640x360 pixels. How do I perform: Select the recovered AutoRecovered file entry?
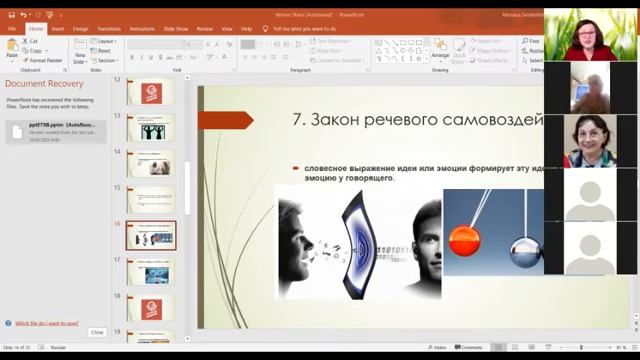56,132
